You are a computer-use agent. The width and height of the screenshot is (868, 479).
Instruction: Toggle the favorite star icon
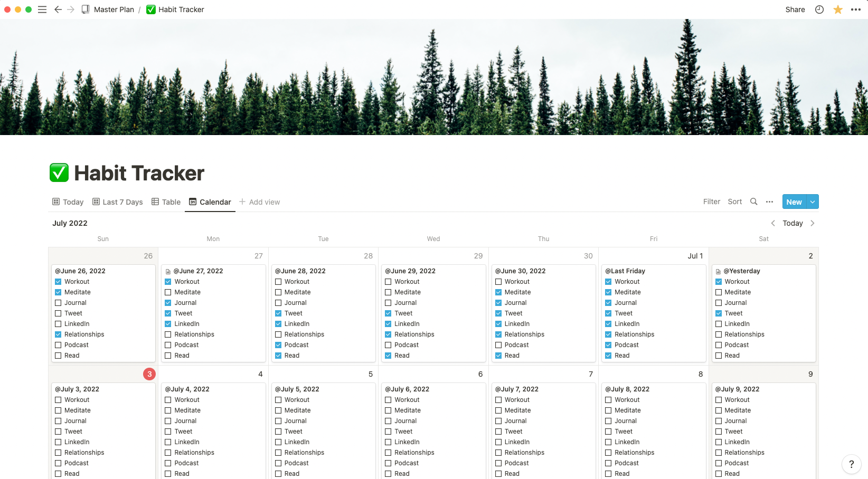click(x=838, y=9)
